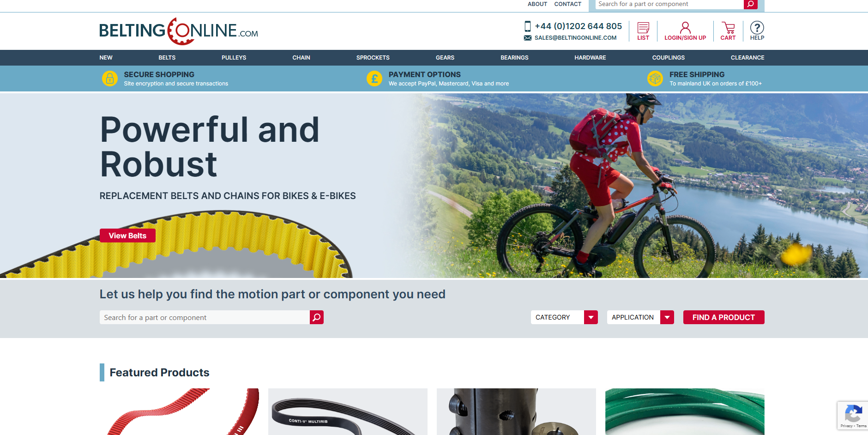Click the Secure Shopping padlock icon
This screenshot has width=868, height=435.
click(110, 79)
